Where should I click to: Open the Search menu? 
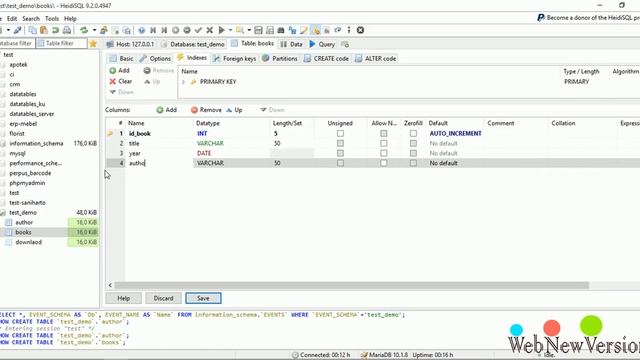tap(31, 19)
